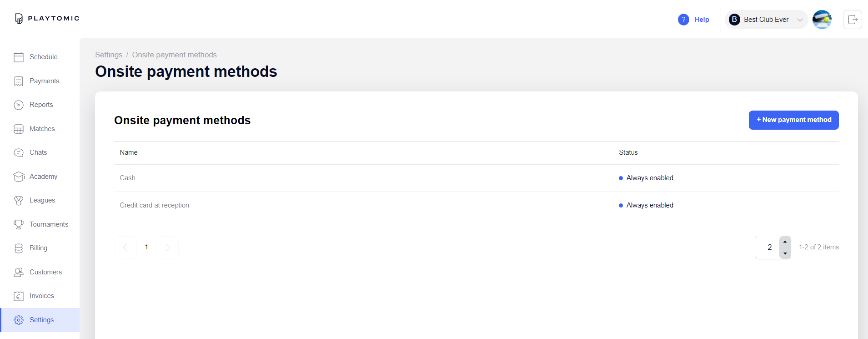Screen dimensions: 868x339
Task: Click the Matches court icon
Action: coord(19,129)
